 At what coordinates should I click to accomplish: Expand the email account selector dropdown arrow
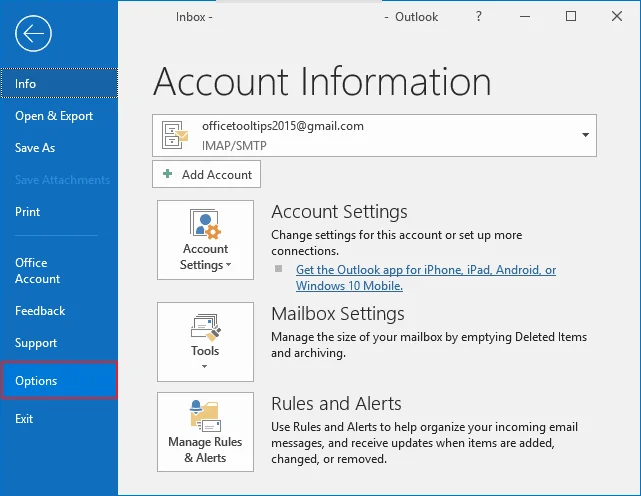[585, 135]
